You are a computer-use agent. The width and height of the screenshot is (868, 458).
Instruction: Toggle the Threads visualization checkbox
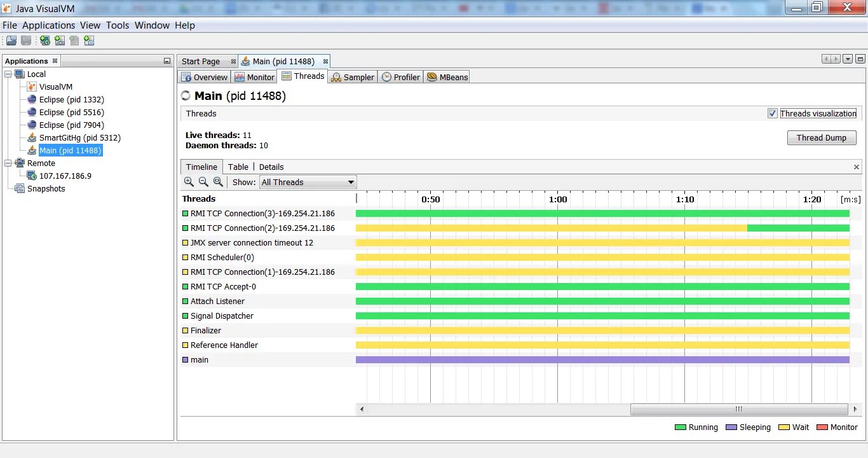(773, 113)
